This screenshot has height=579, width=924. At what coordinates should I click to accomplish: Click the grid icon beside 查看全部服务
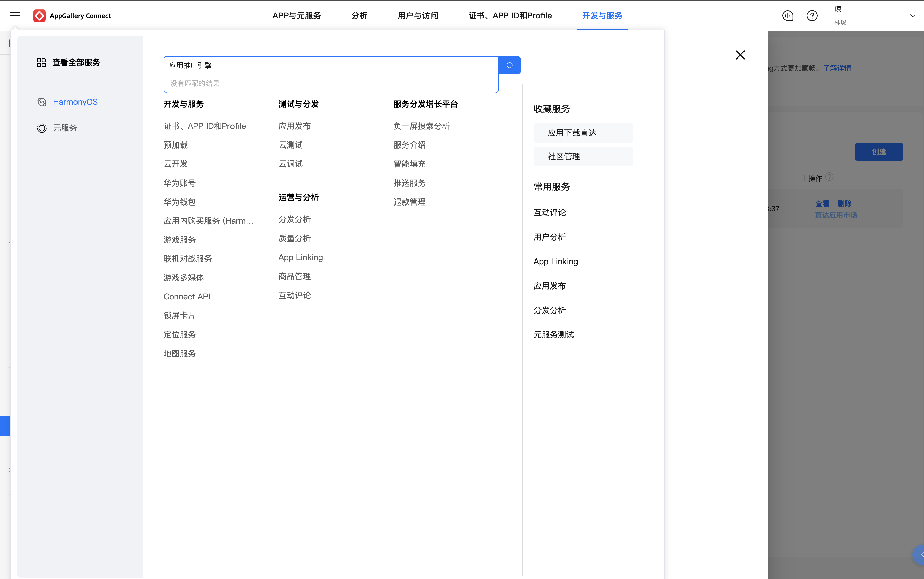(41, 63)
